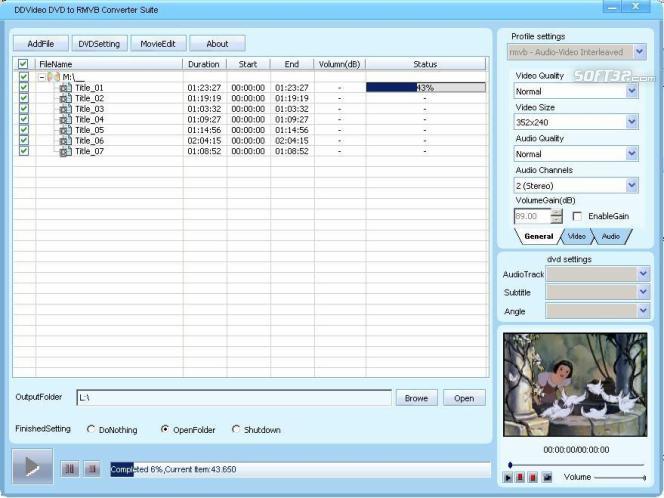The height and width of the screenshot is (498, 664).
Task: Collapse the M:\ tree node
Action: [x=42, y=77]
